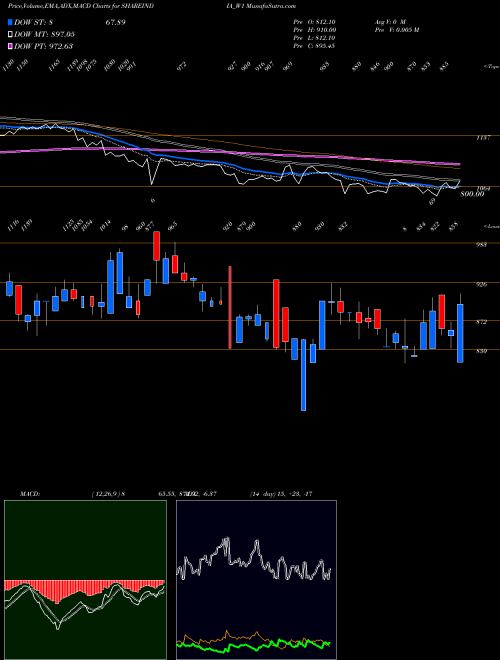The image size is (500, 660).
Task: Click the '800.00' price label
Action: tap(472, 194)
